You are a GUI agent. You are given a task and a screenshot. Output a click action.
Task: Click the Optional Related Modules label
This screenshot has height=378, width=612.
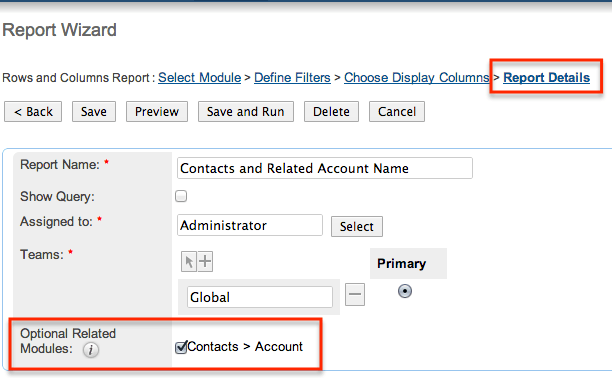coord(68,341)
